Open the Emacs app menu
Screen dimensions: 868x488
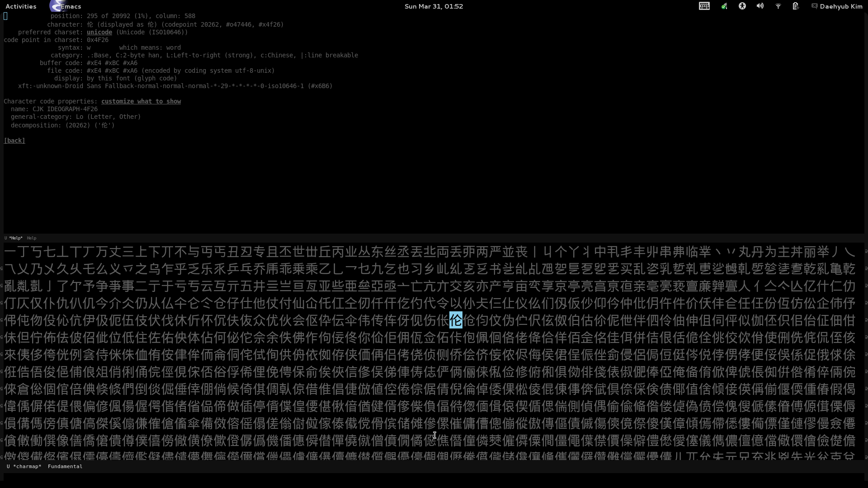[71, 6]
